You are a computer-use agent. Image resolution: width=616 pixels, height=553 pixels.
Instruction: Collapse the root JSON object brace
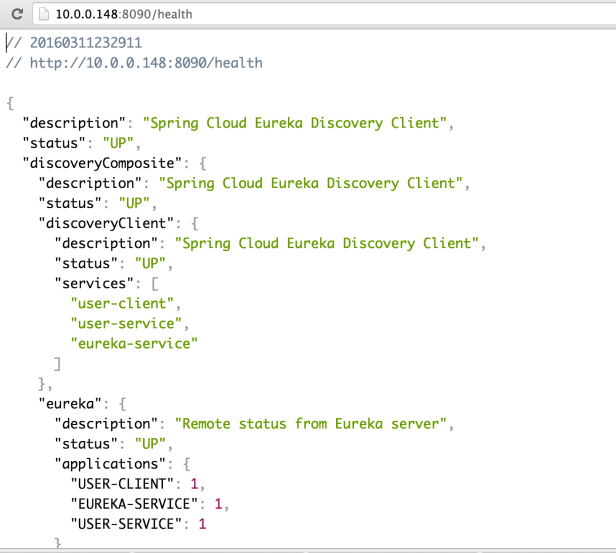[9, 103]
